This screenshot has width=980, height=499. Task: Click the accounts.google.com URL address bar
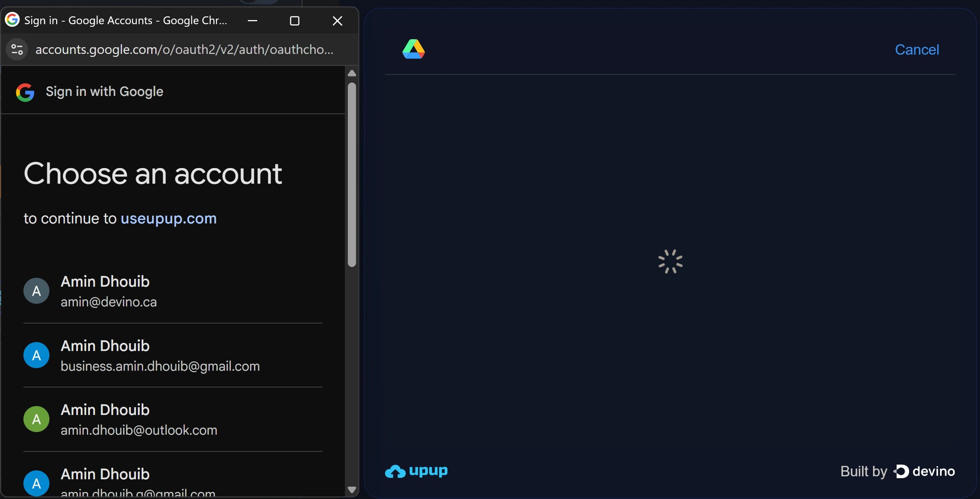pyautogui.click(x=184, y=49)
